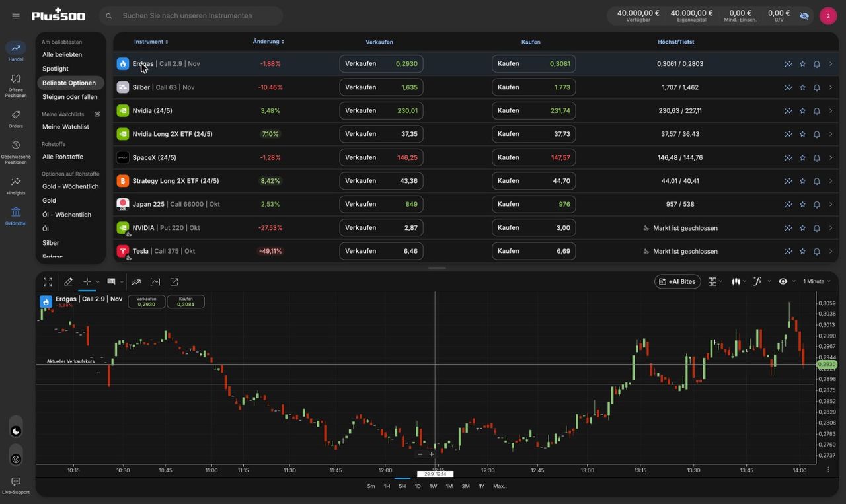This screenshot has width=846, height=504.
Task: Open Offene Positionen in the sidebar
Action: point(16,85)
